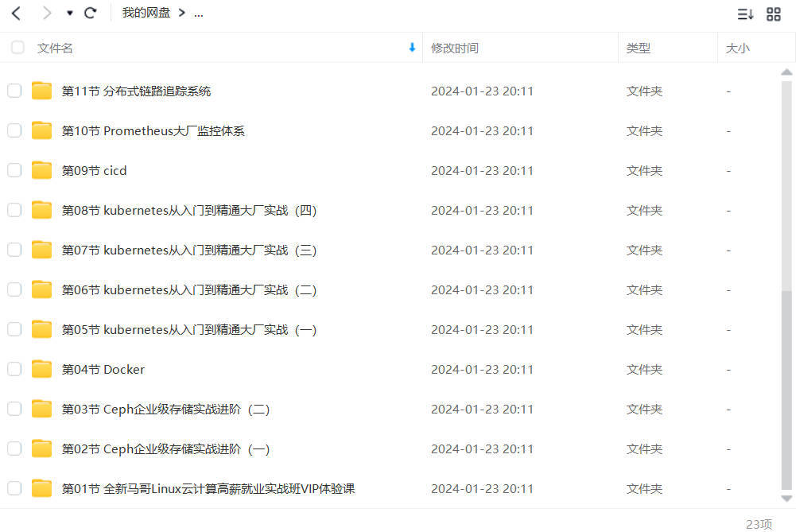
Task: Open 第01节 全新马哥Linux云计算高薪就业实战班VIP体验课
Action: tap(208, 489)
